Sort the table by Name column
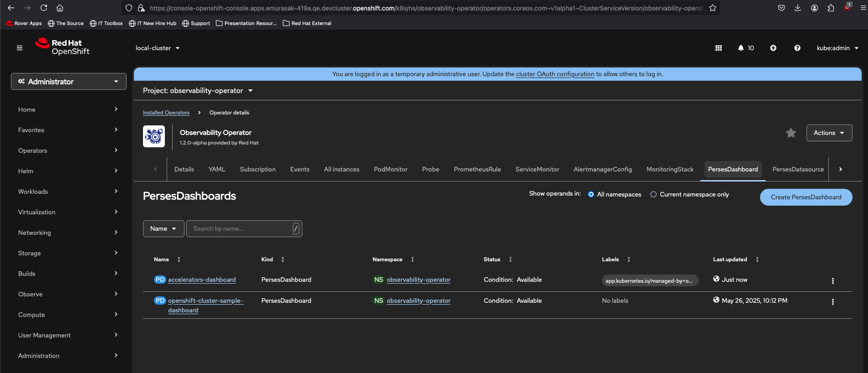 pos(162,259)
